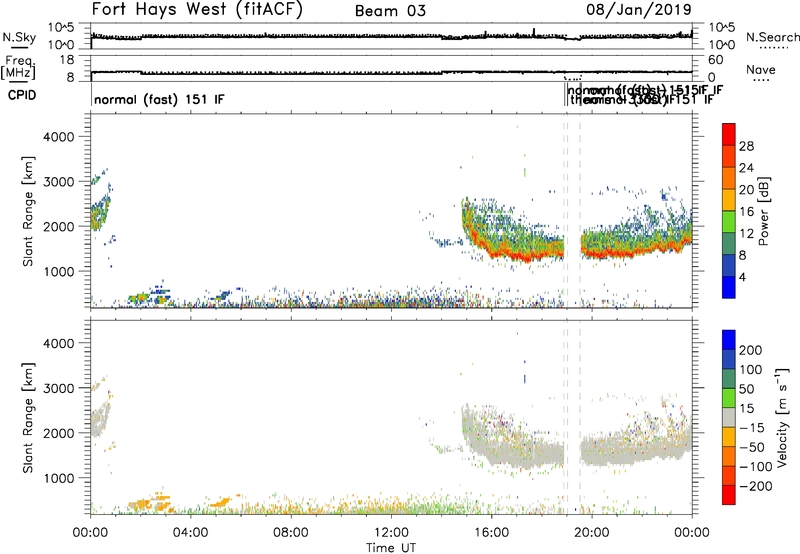The image size is (800, 554).
Task: Click velocity colorbar tick value -50
Action: coord(752,447)
